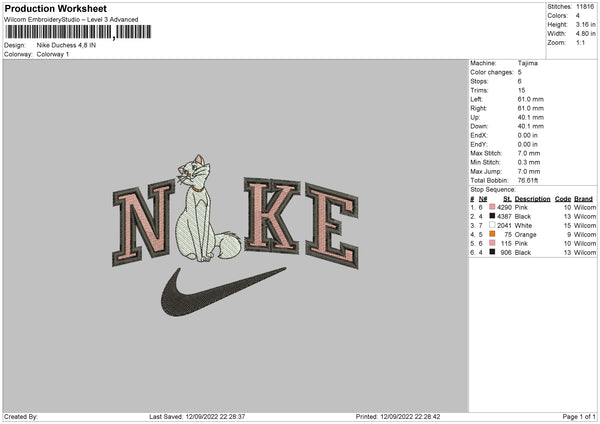Select the 'St.' column header
Screen dimensions: 600x424
tap(507, 199)
